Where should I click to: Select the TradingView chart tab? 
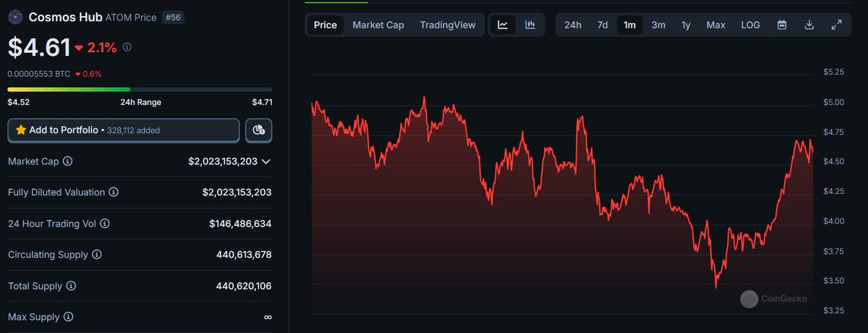coord(448,25)
